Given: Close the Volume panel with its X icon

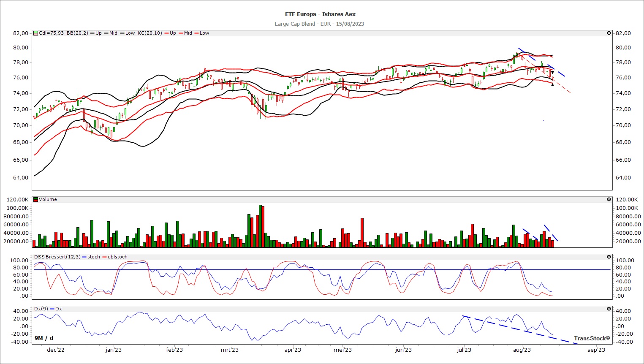Looking at the screenshot, I should [609, 199].
